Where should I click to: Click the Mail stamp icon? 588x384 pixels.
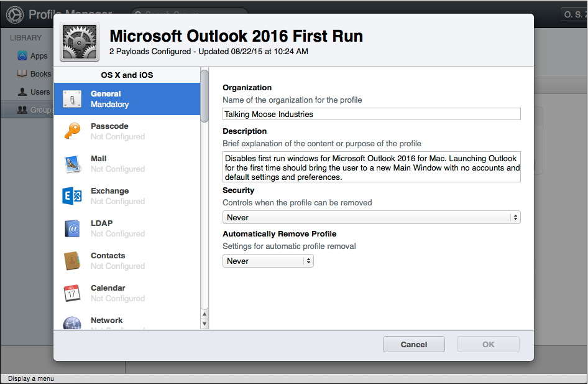pos(72,164)
